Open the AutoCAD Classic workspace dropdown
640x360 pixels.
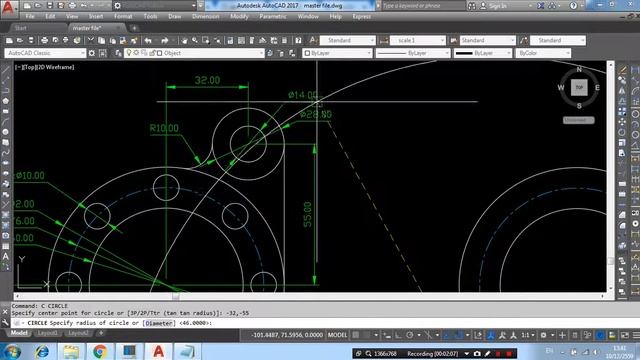pyautogui.click(x=45, y=53)
